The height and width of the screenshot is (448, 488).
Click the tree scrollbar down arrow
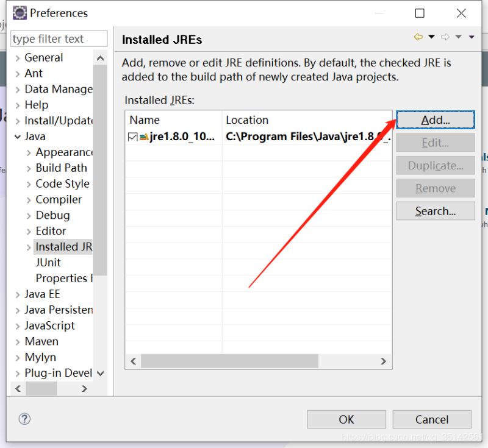(x=100, y=373)
